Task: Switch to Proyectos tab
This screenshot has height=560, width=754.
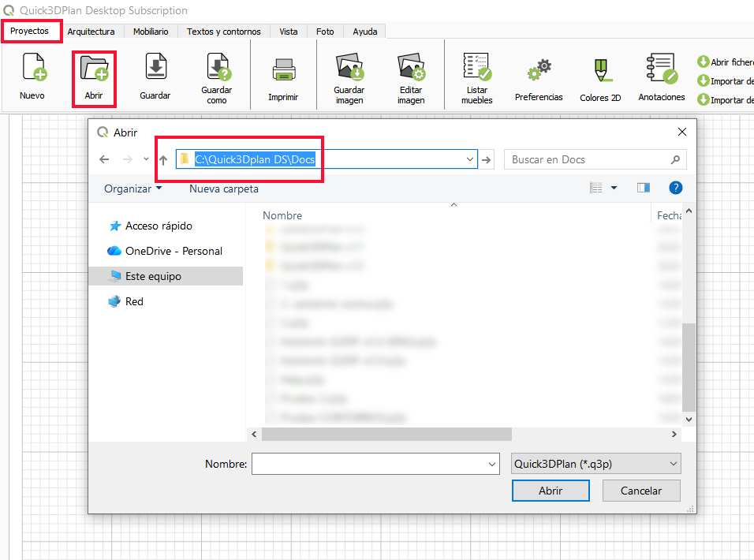Action: (30, 31)
